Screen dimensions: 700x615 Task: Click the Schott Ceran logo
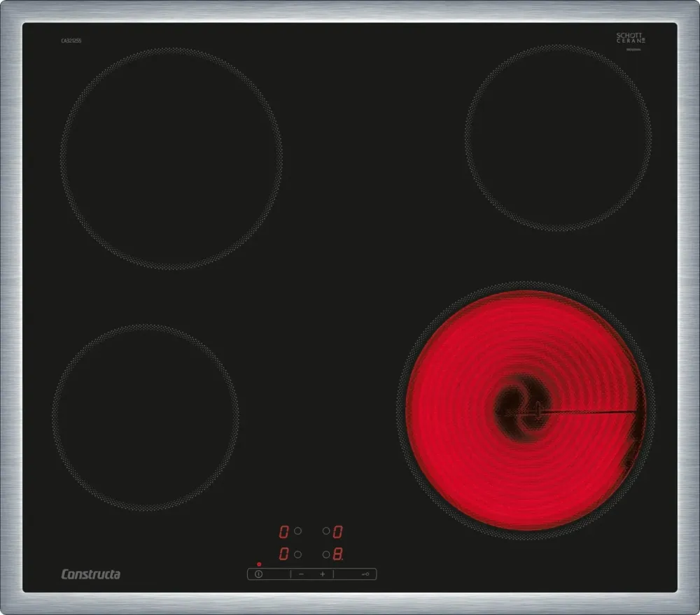pyautogui.click(x=630, y=38)
